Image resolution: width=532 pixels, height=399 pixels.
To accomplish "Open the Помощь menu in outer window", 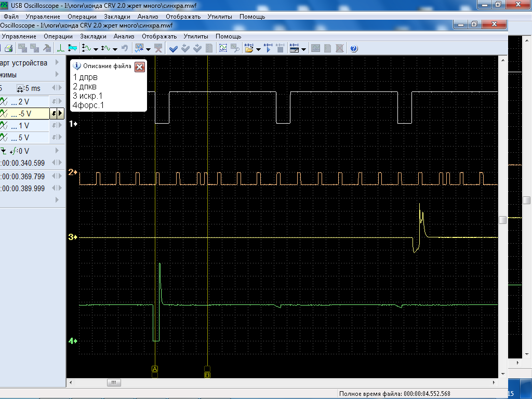I will point(252,16).
